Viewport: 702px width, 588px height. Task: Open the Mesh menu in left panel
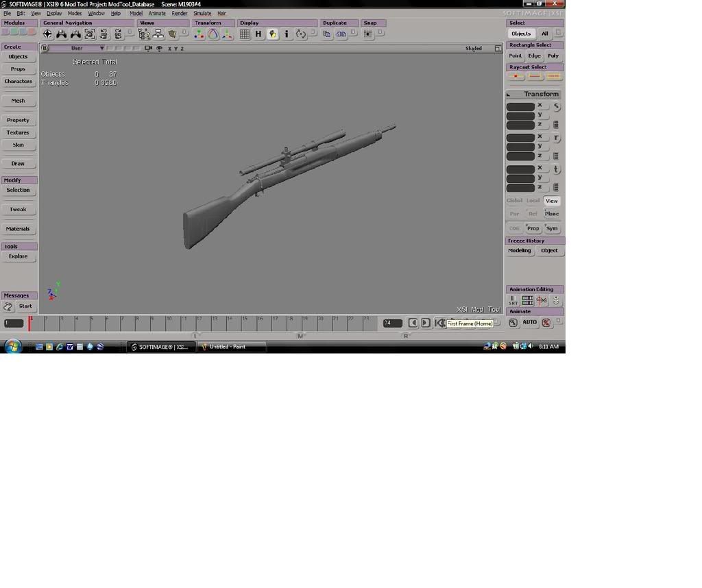pos(18,101)
